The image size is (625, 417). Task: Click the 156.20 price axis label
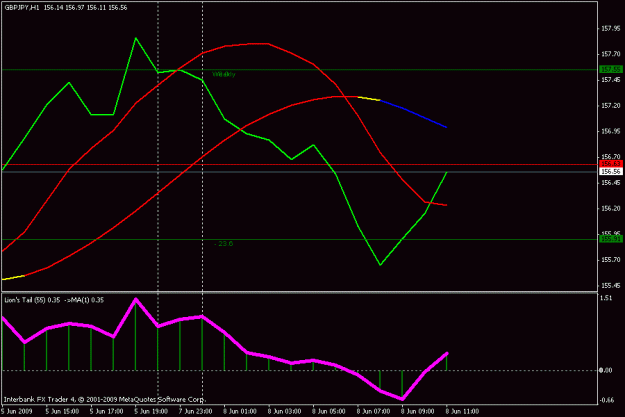click(611, 208)
